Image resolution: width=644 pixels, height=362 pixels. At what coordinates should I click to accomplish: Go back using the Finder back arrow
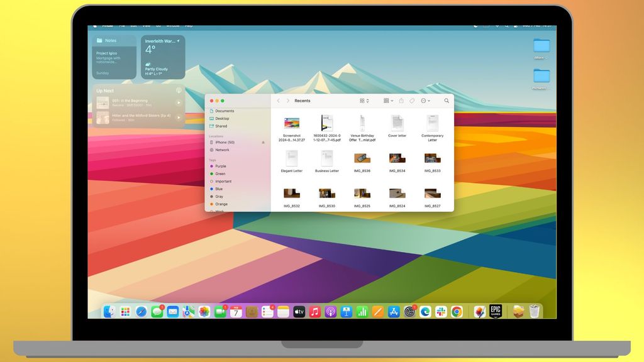278,101
